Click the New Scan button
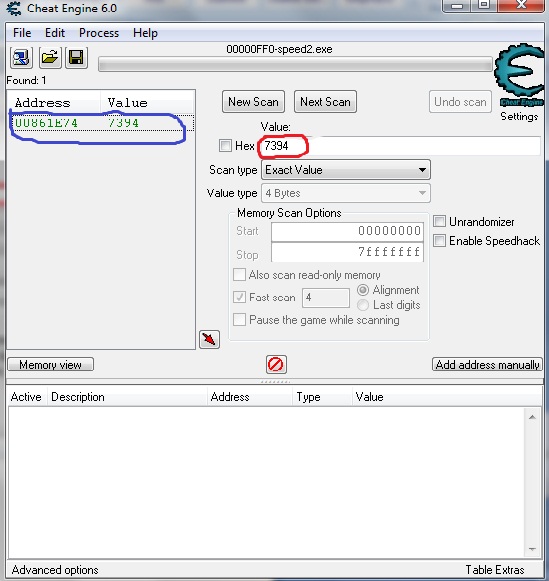549x581 pixels. [x=253, y=102]
